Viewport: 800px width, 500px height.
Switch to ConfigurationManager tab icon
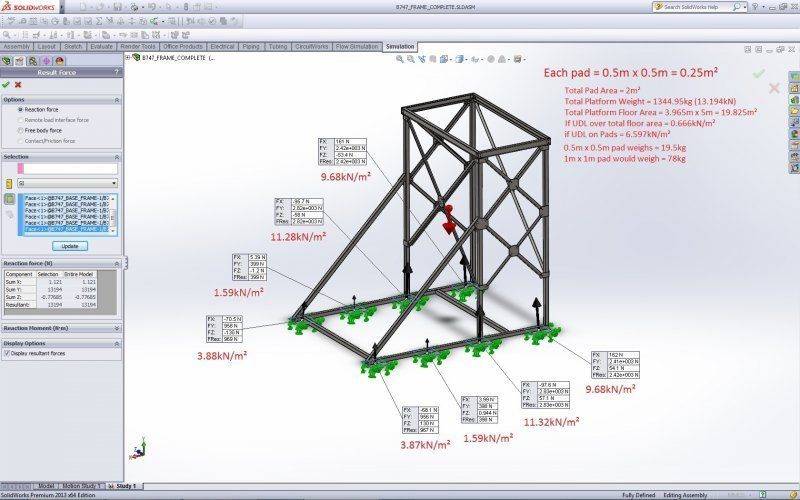pos(33,61)
